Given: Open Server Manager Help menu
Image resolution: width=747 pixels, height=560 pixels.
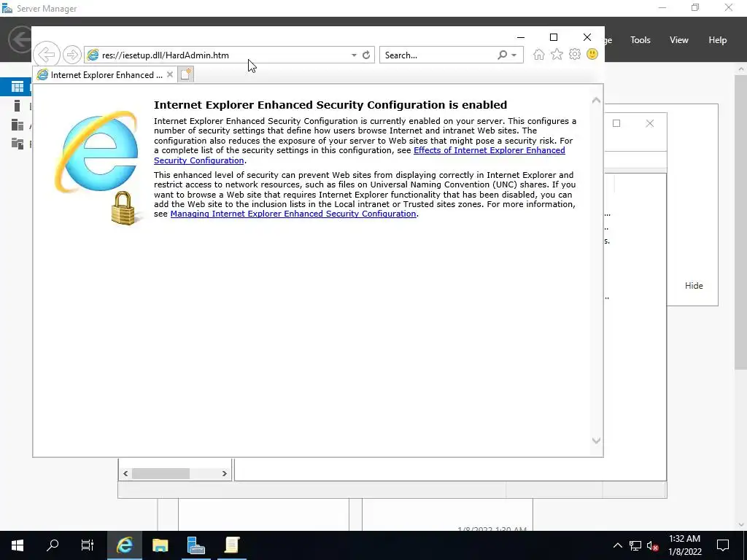Looking at the screenshot, I should [718, 40].
